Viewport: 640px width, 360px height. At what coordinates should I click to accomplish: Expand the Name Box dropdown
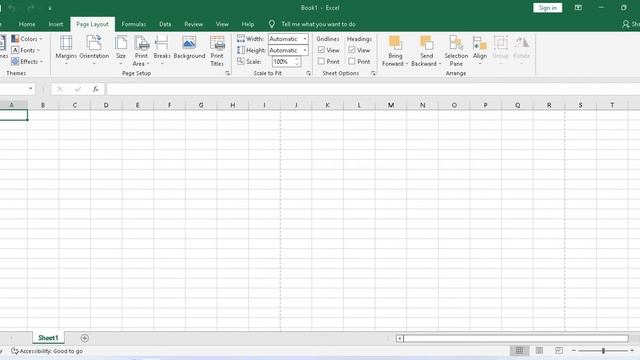[31, 89]
